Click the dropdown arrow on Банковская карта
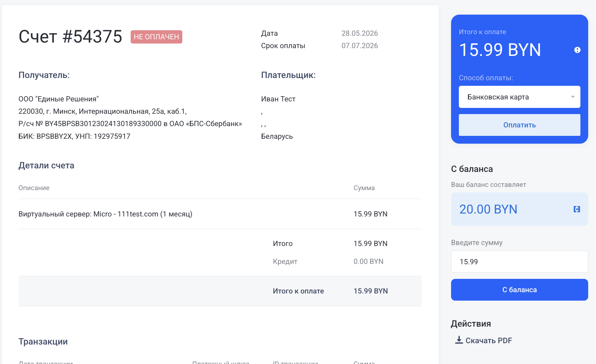596x364 pixels. [573, 97]
